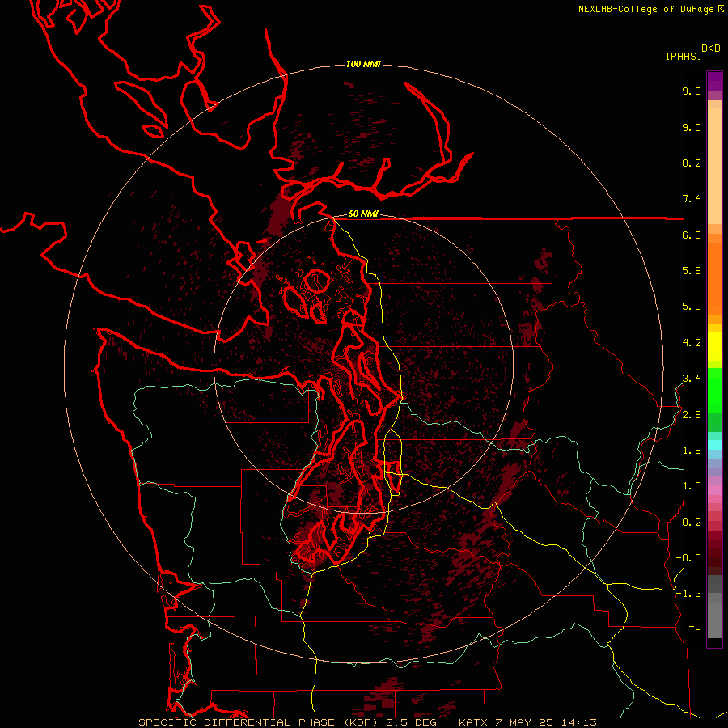Viewport: 728px width, 728px height.
Task: Click the 2.6 scale value
Action: (692, 415)
